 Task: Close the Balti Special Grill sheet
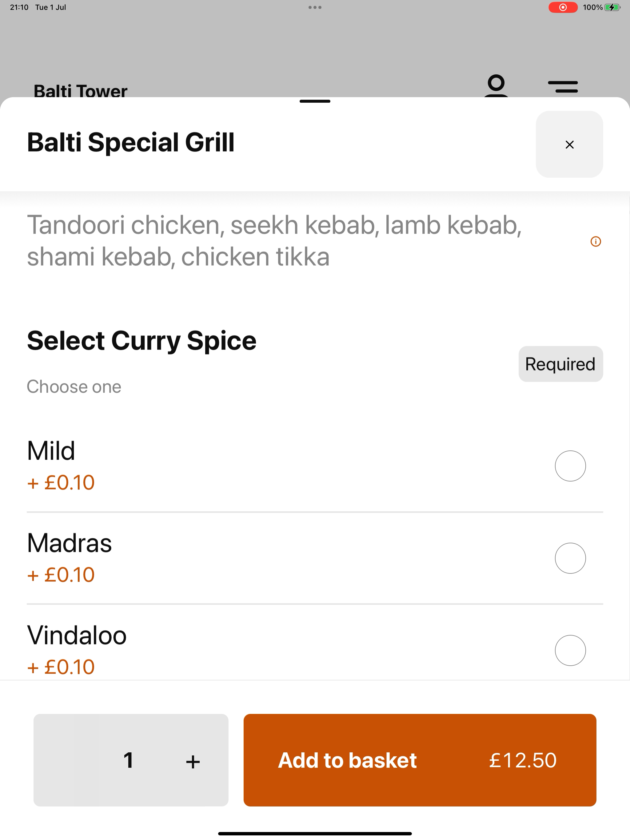pyautogui.click(x=569, y=144)
